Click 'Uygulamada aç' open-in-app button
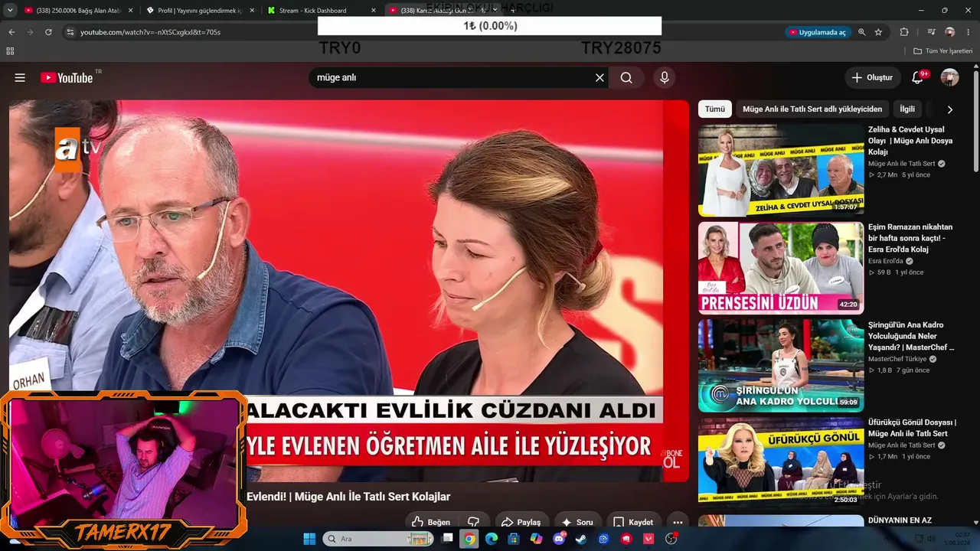The image size is (980, 551). pyautogui.click(x=817, y=32)
